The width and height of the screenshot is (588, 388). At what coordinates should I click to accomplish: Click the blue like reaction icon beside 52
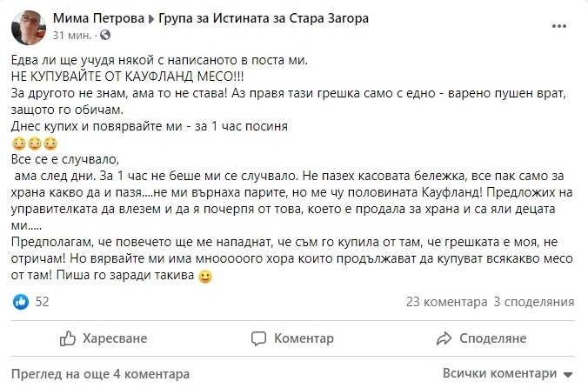[x=21, y=302]
